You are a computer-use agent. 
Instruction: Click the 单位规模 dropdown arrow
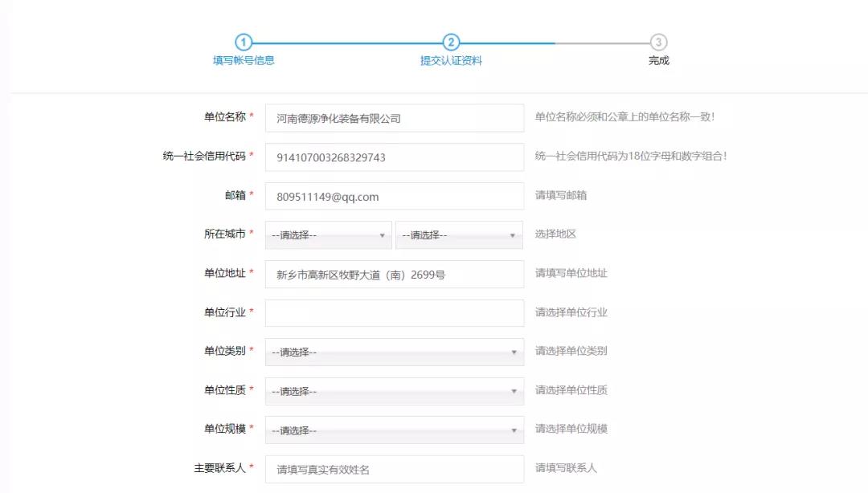pos(514,430)
